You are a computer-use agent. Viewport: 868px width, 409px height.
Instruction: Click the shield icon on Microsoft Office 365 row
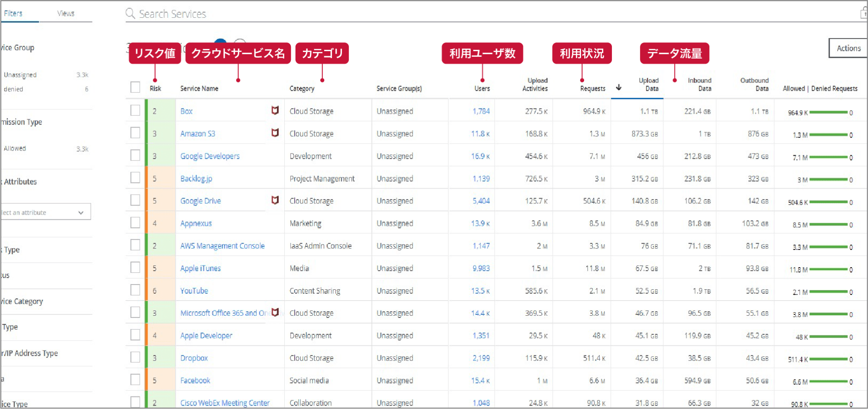(x=275, y=312)
